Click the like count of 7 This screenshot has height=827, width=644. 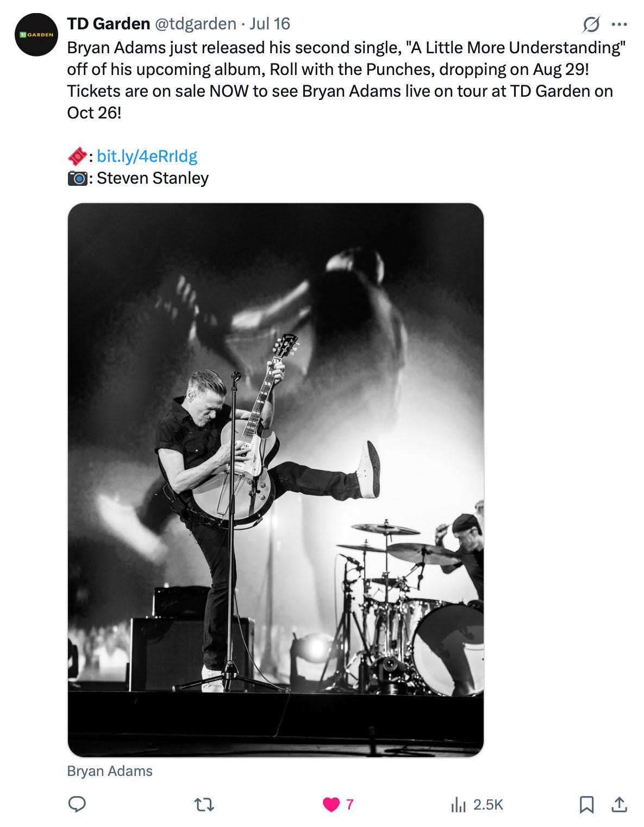point(349,804)
